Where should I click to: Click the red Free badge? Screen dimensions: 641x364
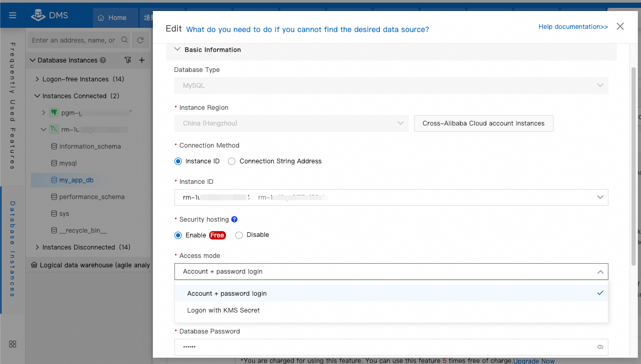pyautogui.click(x=218, y=235)
